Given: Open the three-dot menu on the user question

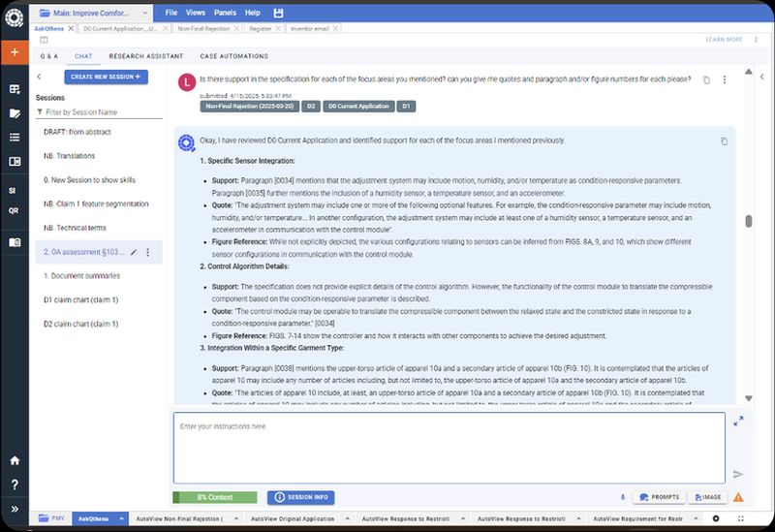Looking at the screenshot, I should (x=724, y=79).
